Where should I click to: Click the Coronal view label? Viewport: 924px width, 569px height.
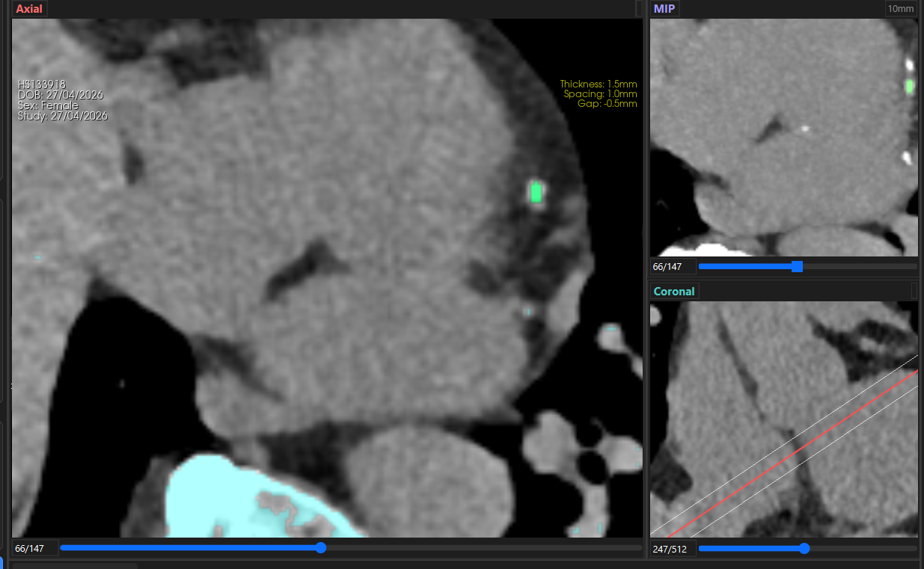[674, 291]
